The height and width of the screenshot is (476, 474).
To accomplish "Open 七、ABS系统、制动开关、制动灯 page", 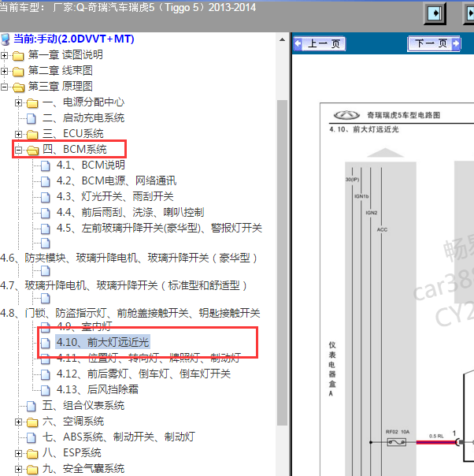I will point(119,437).
